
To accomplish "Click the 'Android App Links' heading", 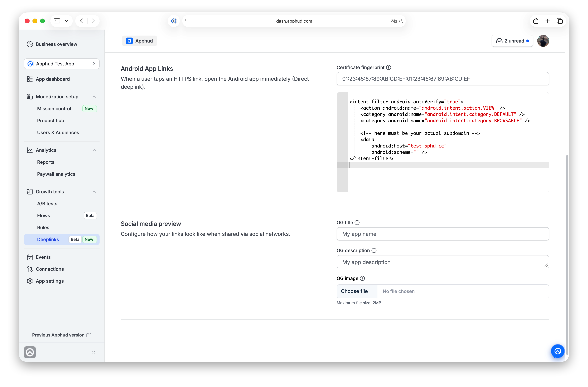I will [x=147, y=68].
